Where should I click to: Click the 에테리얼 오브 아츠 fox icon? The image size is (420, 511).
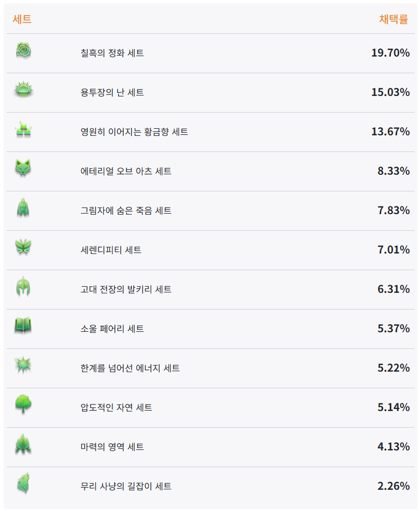[x=23, y=169]
